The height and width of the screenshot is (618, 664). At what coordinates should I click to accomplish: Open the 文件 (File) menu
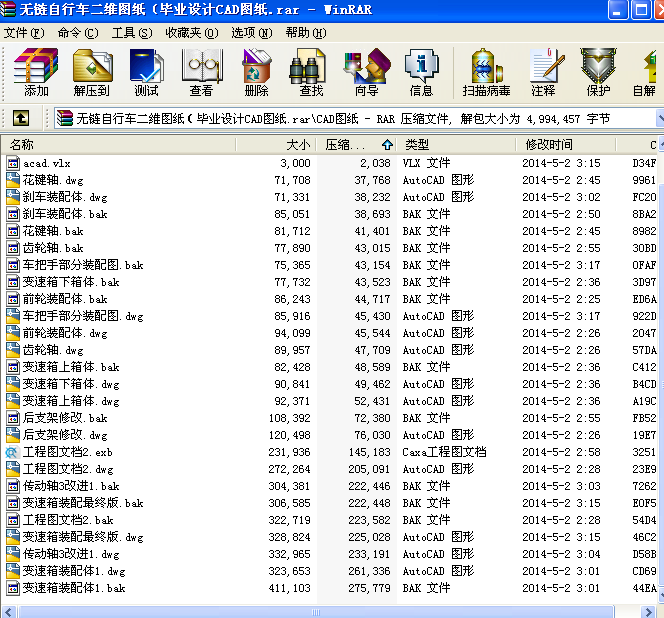tap(24, 32)
